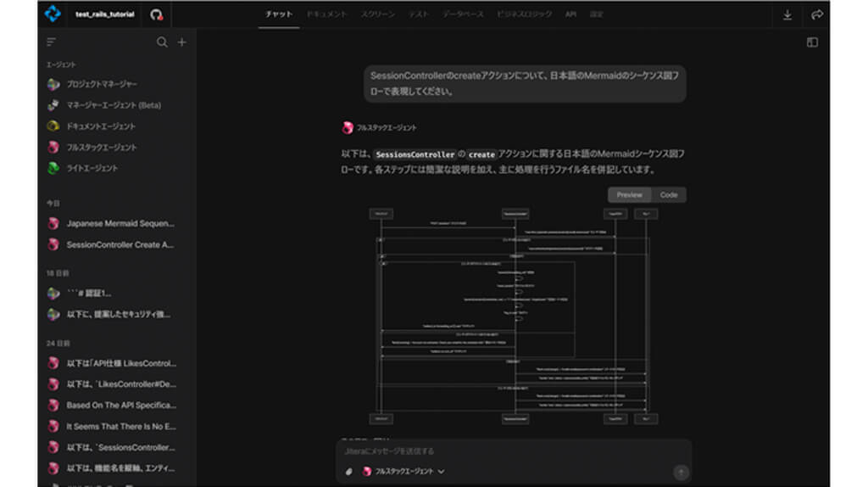Click the user message about SessionController

point(525,84)
